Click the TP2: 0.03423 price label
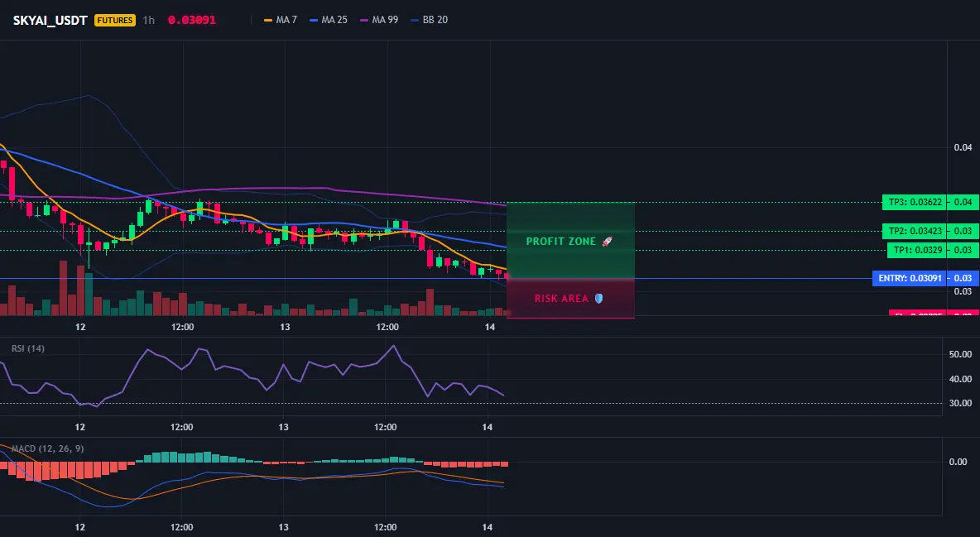Viewport: 980px width, 537px height. [x=915, y=231]
